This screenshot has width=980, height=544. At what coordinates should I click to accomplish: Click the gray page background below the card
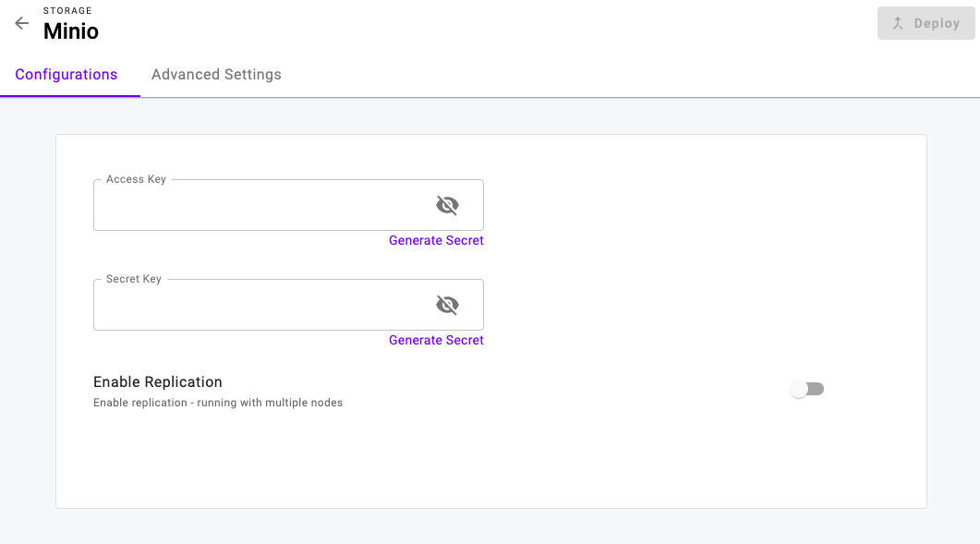[x=490, y=526]
